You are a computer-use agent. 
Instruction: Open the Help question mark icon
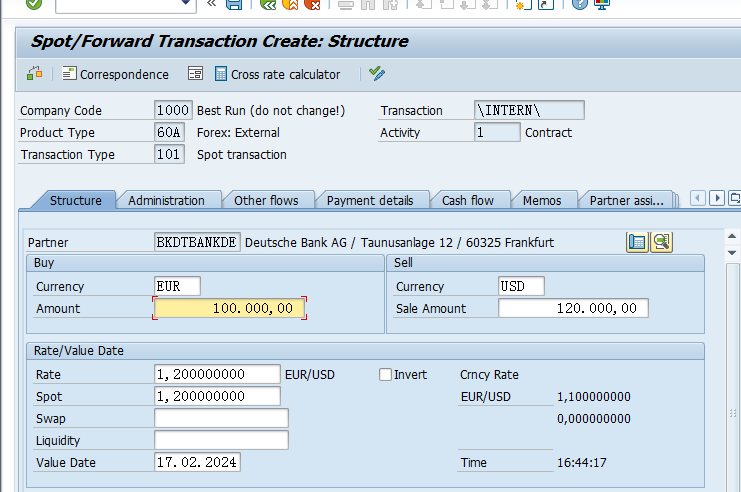[579, 4]
